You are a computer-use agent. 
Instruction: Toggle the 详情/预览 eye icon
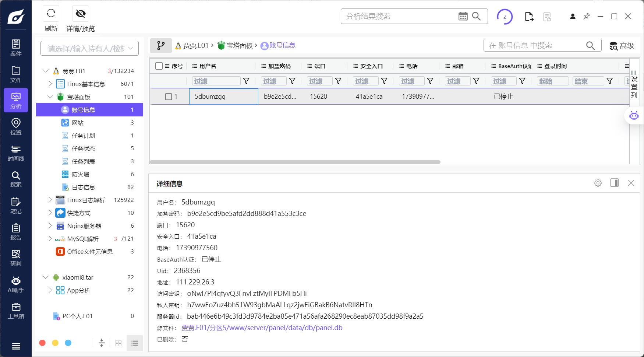click(81, 14)
